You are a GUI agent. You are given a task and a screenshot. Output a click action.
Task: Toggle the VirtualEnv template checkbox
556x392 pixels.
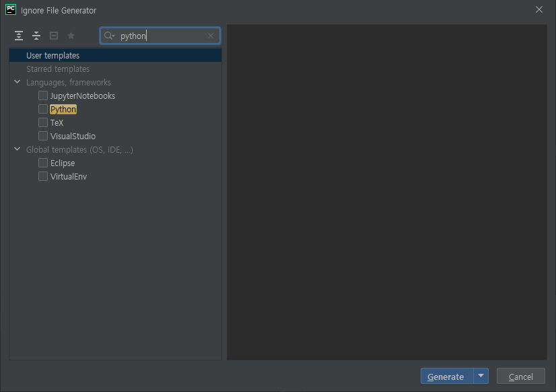point(43,176)
